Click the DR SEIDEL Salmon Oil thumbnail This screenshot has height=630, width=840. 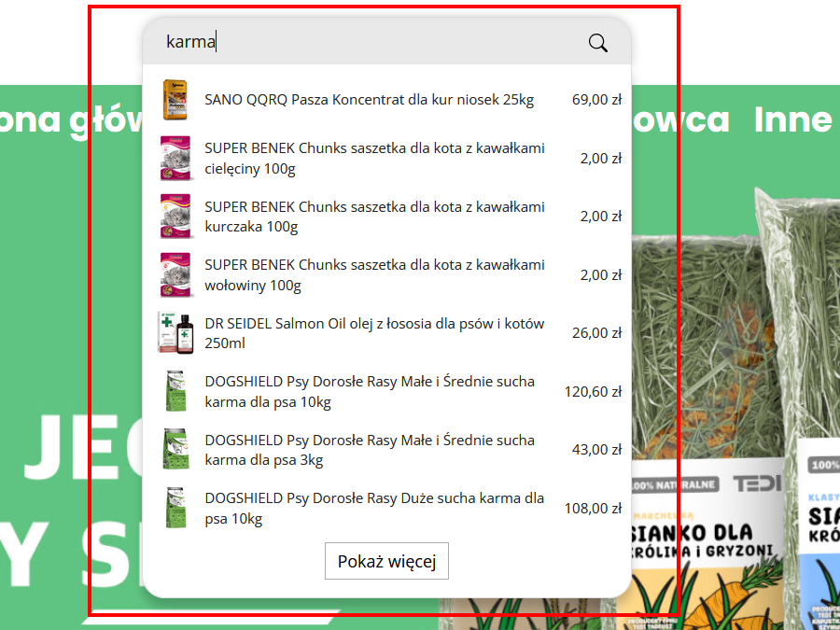[x=175, y=332]
